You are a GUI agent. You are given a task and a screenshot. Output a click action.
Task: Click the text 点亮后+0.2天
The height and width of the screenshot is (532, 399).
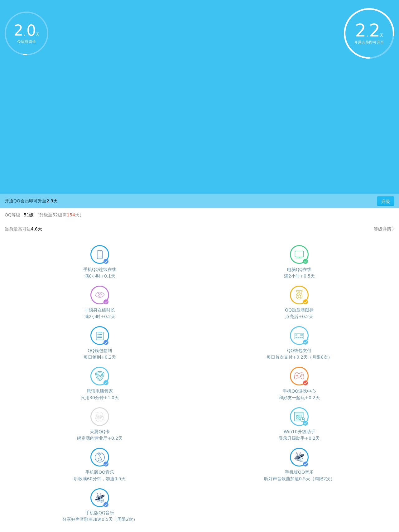(299, 317)
